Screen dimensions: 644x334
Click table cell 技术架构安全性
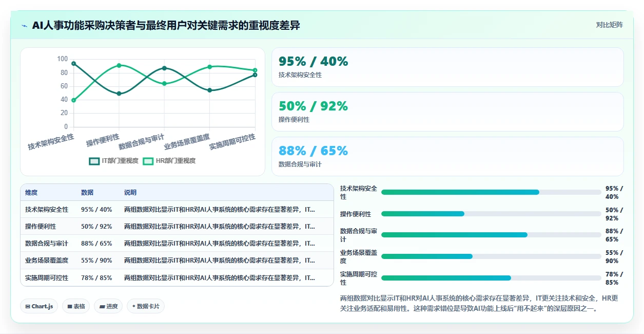coord(47,210)
